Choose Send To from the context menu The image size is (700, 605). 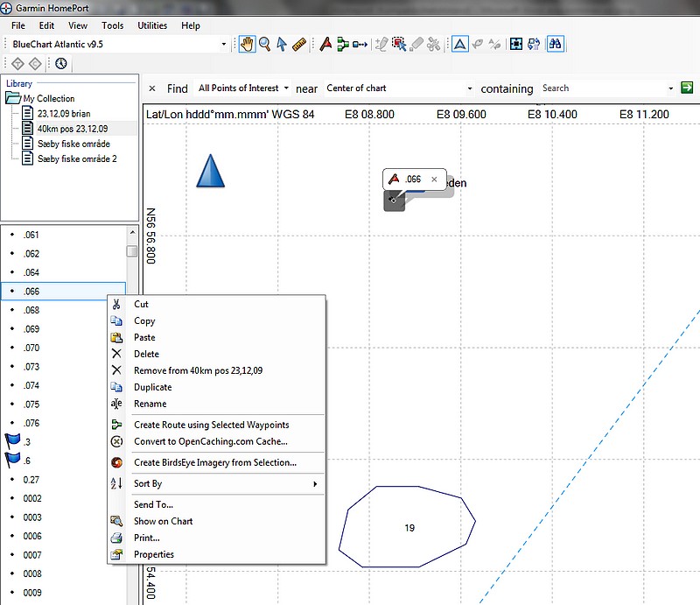(x=216, y=504)
